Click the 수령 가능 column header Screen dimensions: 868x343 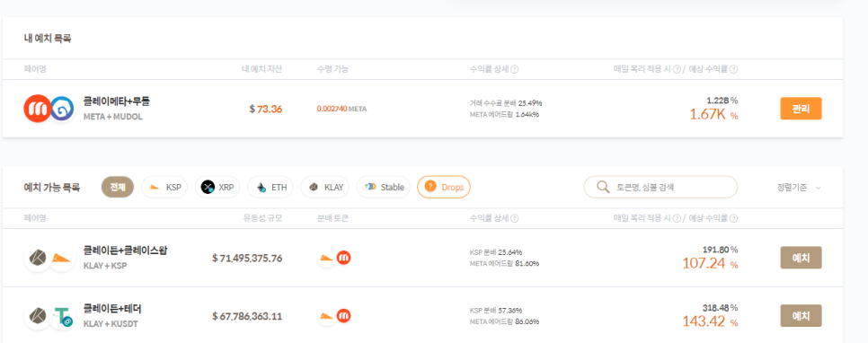(x=332, y=69)
